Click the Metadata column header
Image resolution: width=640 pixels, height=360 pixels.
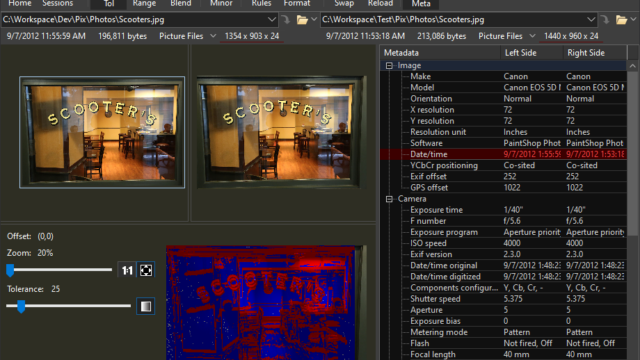tap(440, 53)
